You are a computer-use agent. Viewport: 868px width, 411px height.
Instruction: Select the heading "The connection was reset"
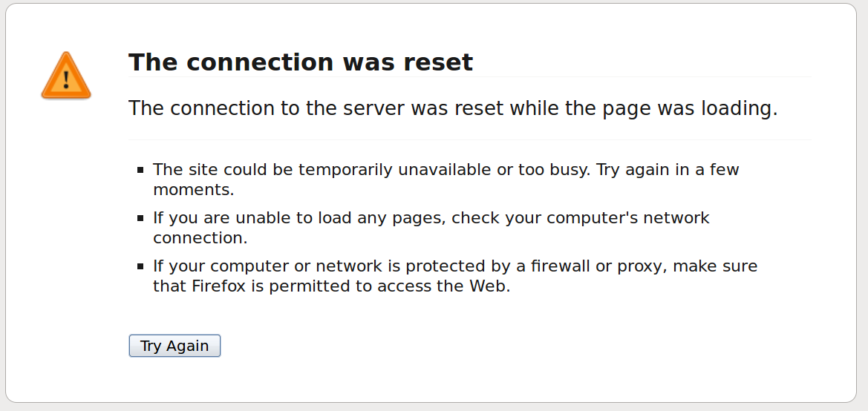pos(301,62)
